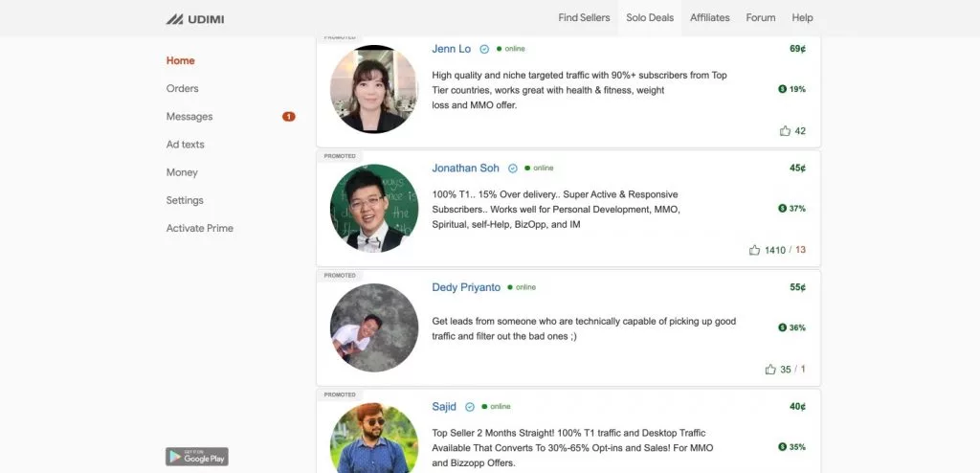Click Jonathan Soh's 100% T1 description
The height and width of the screenshot is (473, 980).
(556, 210)
